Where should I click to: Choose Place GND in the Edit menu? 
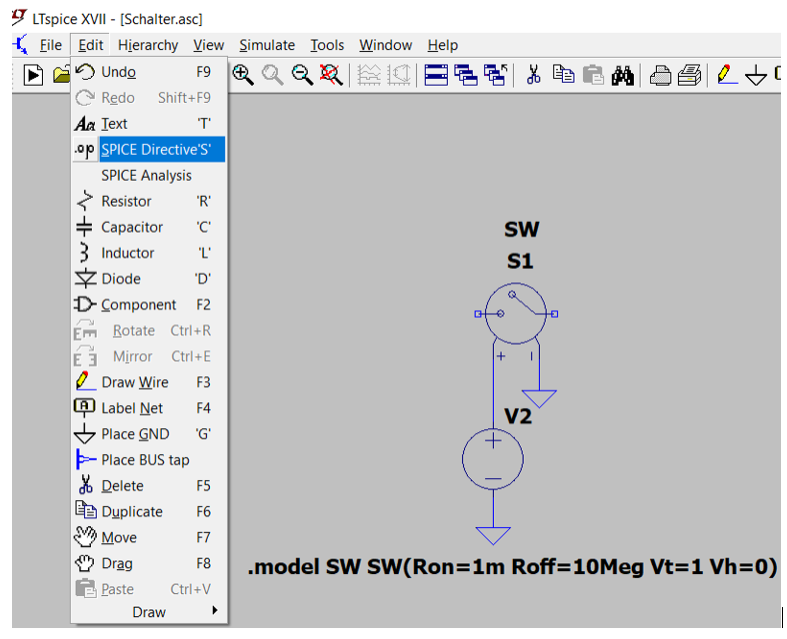click(149, 434)
